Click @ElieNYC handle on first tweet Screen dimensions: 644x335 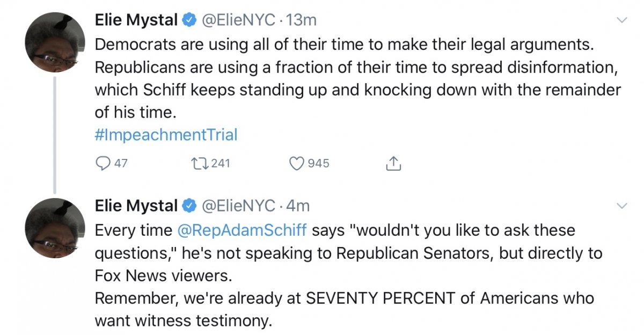tap(238, 20)
